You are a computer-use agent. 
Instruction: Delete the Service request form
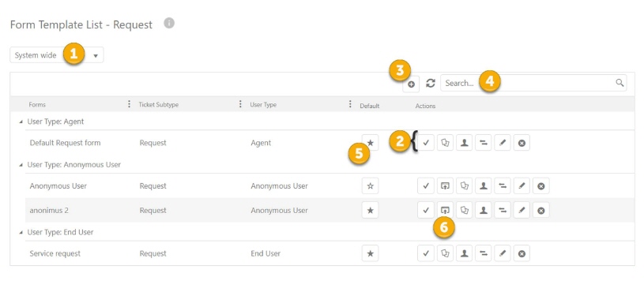(x=522, y=253)
